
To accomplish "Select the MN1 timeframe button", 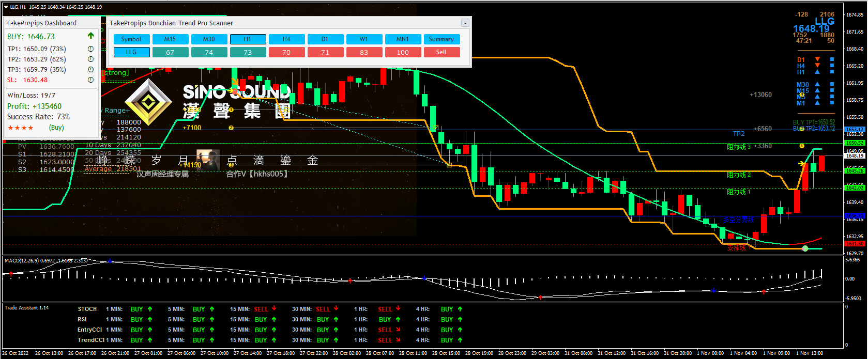I will coord(403,39).
